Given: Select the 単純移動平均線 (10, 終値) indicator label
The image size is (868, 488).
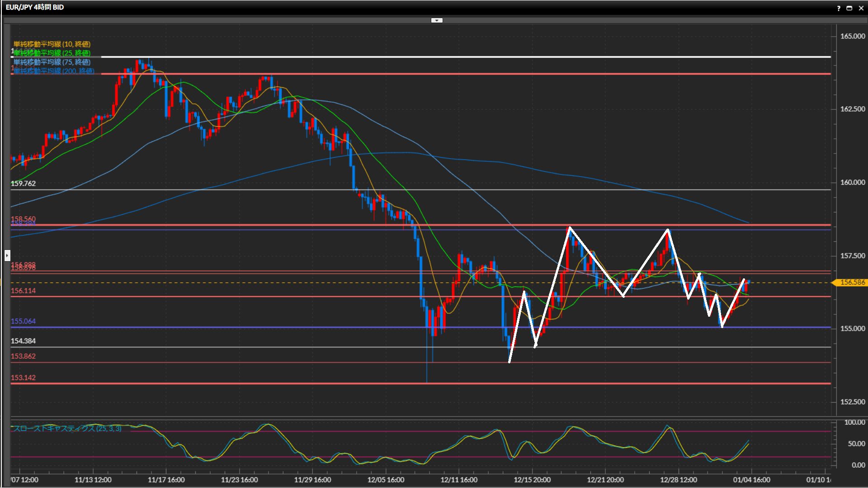Looking at the screenshot, I should tap(52, 44).
